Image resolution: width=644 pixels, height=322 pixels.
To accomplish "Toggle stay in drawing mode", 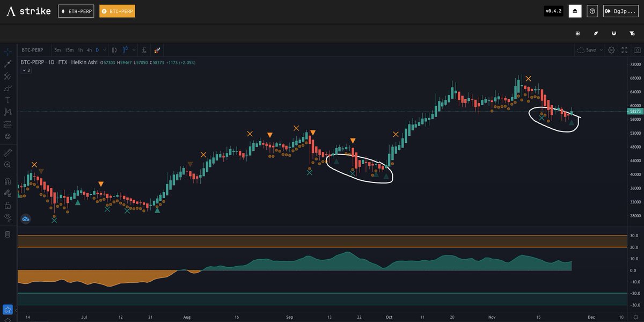I will point(8,193).
